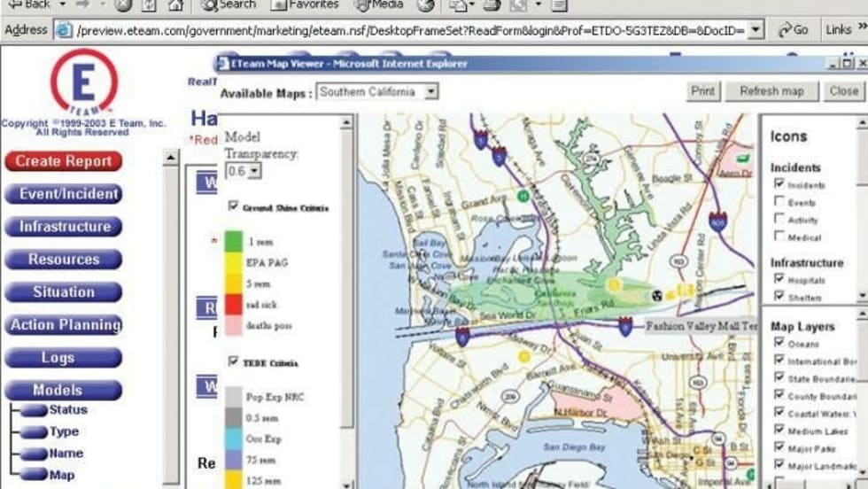Click the red 'rad sick' legend swatch
This screenshot has height=489, width=868.
coord(234,304)
